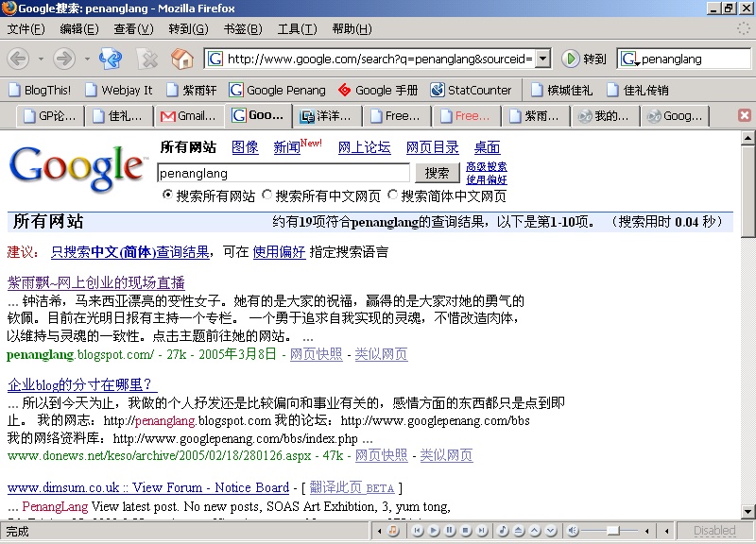Click the 搜索 search button
This screenshot has width=756, height=544.
(x=437, y=173)
